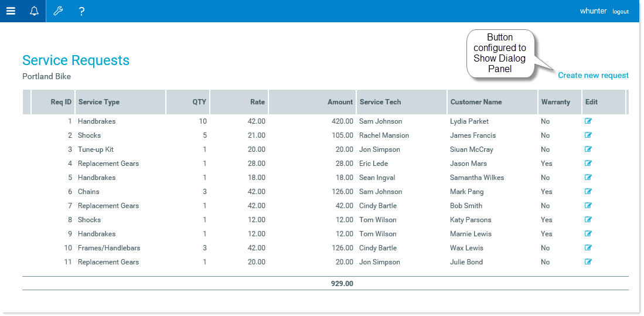Open the wrench tools icon
The height and width of the screenshot is (316, 644).
pyautogui.click(x=59, y=11)
